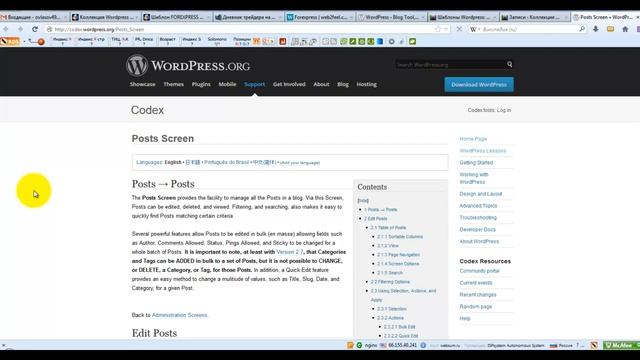Open the Version 2.7 link
The image size is (640, 360).
(290, 252)
